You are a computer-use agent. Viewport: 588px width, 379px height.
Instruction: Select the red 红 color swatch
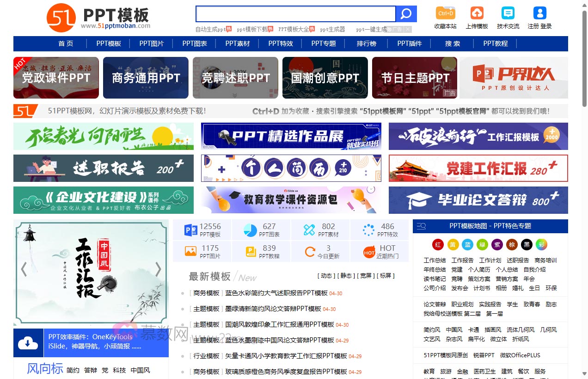[x=437, y=244]
